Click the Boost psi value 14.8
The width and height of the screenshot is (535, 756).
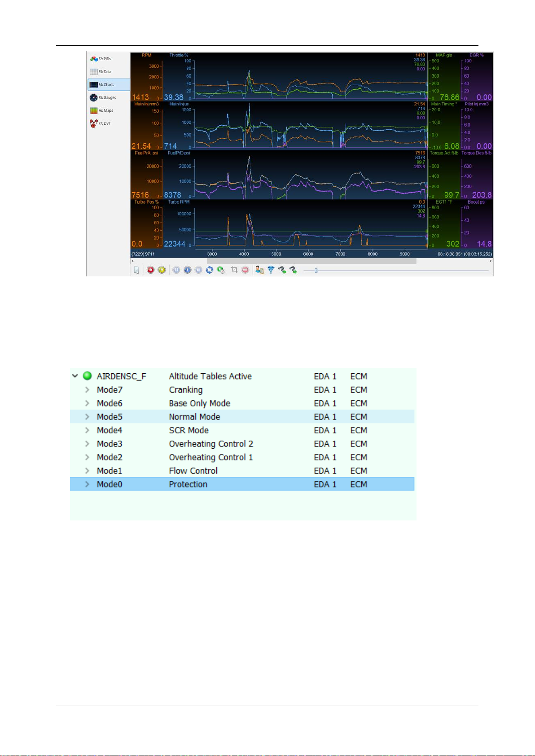pyautogui.click(x=484, y=244)
